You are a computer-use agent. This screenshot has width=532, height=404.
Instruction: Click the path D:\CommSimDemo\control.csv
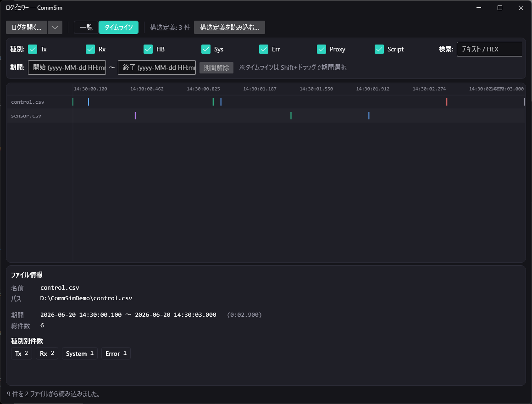click(x=86, y=298)
